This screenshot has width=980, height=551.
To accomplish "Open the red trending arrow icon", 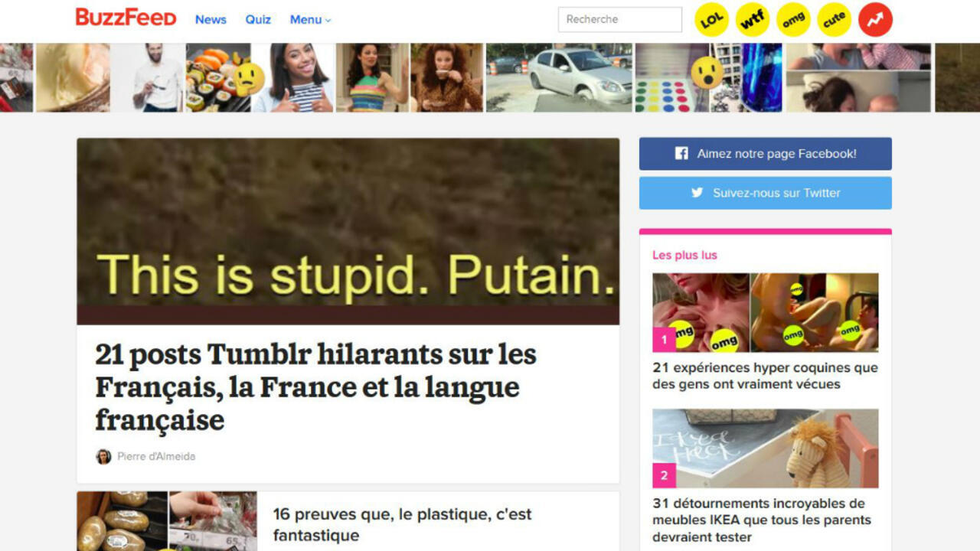I will [x=875, y=20].
